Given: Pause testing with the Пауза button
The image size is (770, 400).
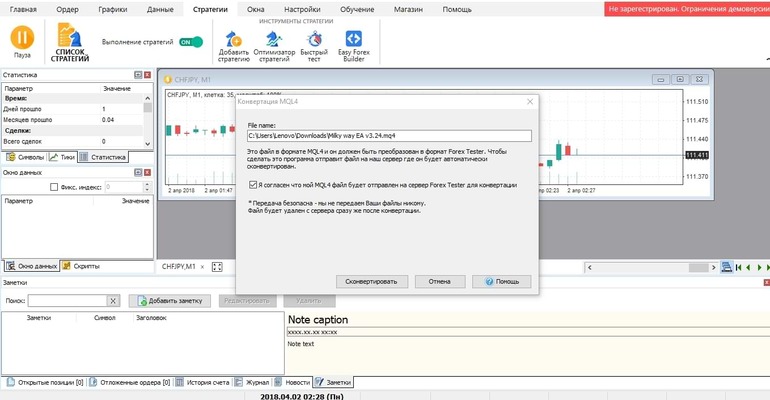Looking at the screenshot, I should 22,42.
